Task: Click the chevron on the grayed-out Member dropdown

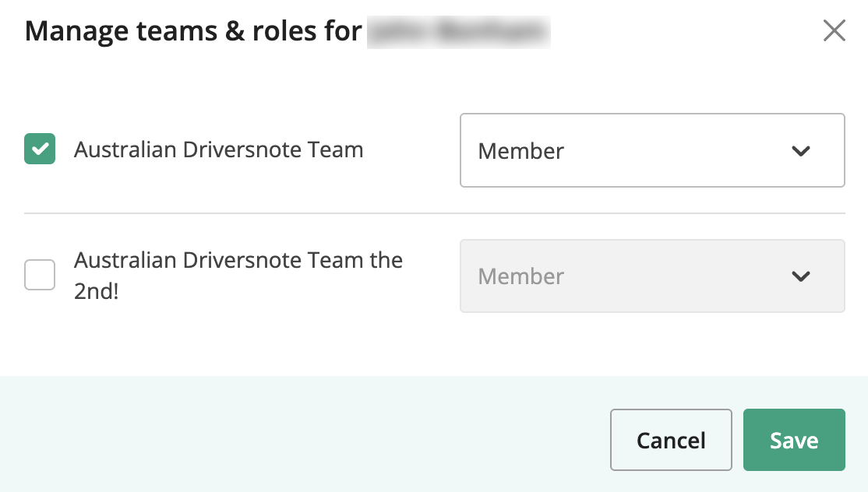Action: [801, 276]
